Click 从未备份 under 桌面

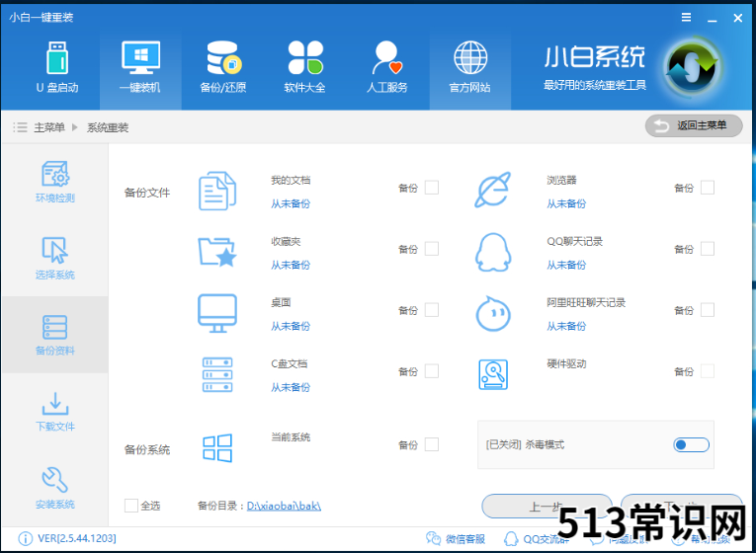coord(291,326)
